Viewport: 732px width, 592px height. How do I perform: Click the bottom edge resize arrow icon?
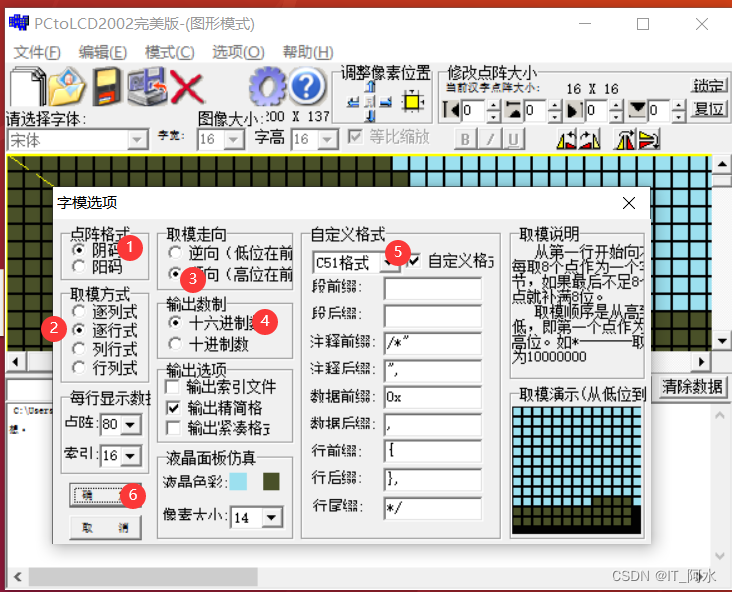click(637, 111)
